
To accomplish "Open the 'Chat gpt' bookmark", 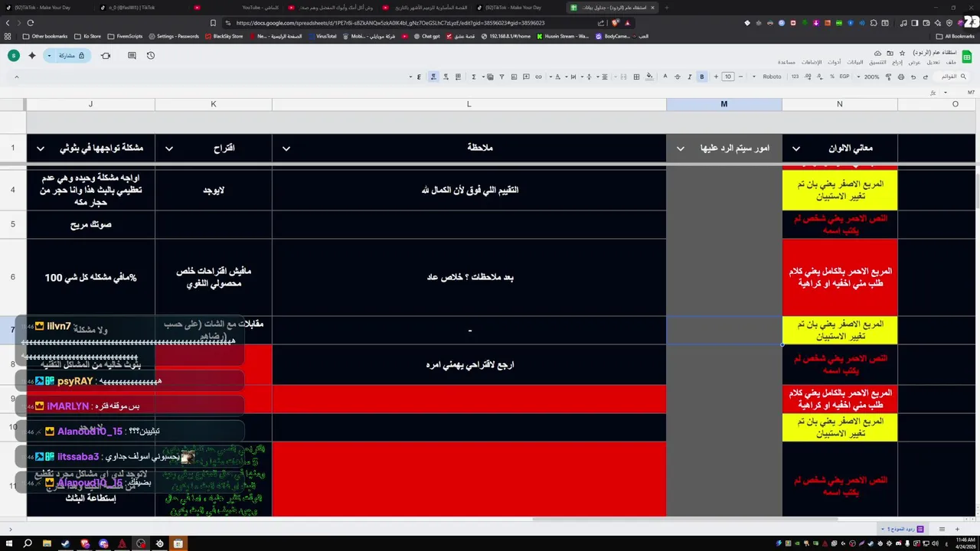I will tap(426, 36).
